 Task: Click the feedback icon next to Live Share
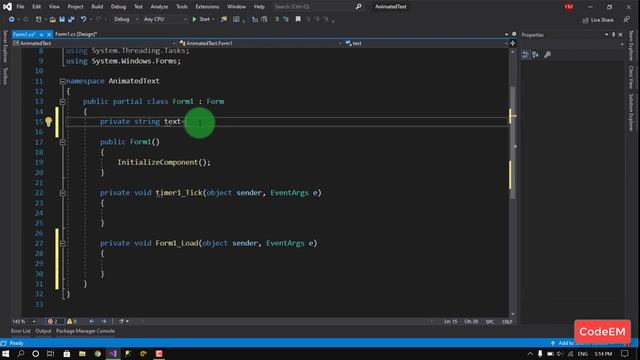point(627,20)
